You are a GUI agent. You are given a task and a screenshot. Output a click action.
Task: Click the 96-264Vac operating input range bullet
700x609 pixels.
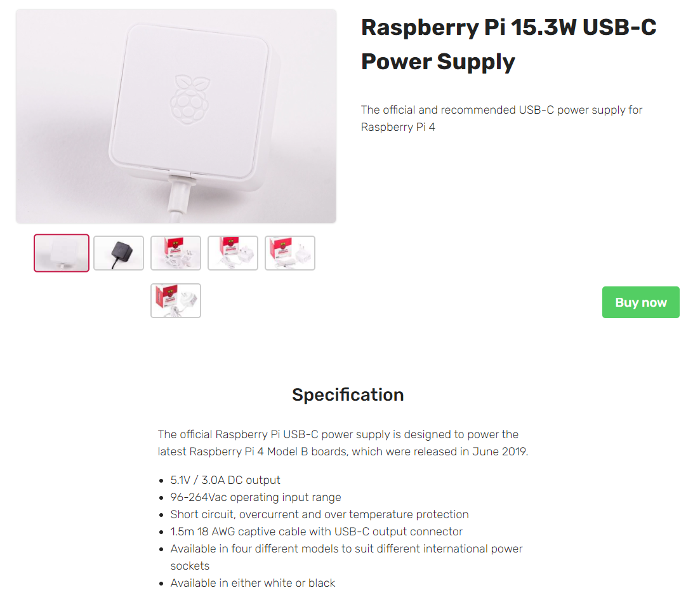click(x=255, y=497)
